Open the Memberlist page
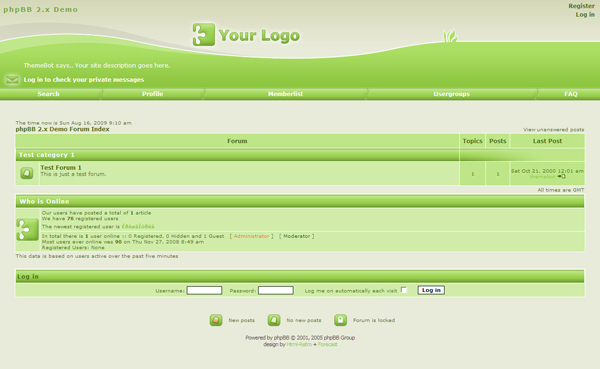This screenshot has height=369, width=600. point(285,94)
